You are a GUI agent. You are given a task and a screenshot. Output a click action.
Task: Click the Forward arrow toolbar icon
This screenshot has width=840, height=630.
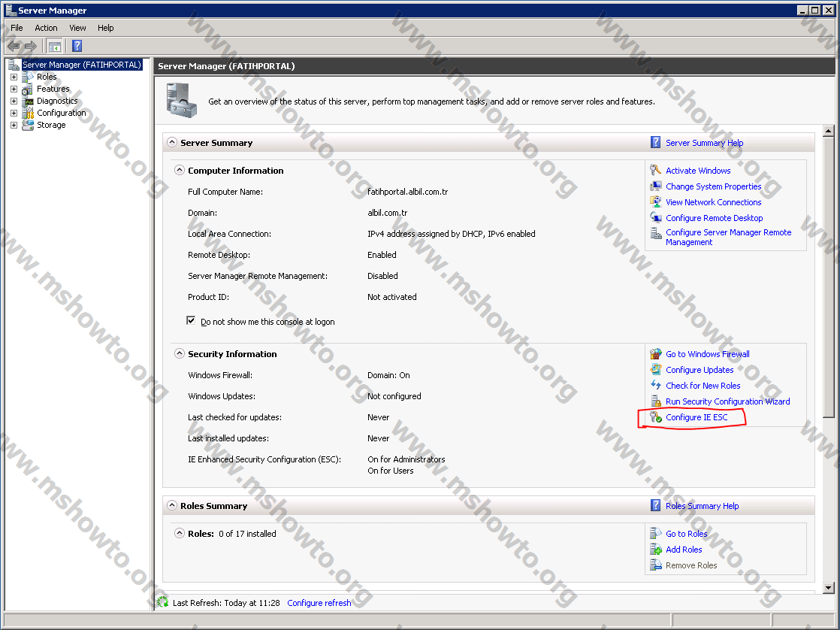tap(31, 46)
